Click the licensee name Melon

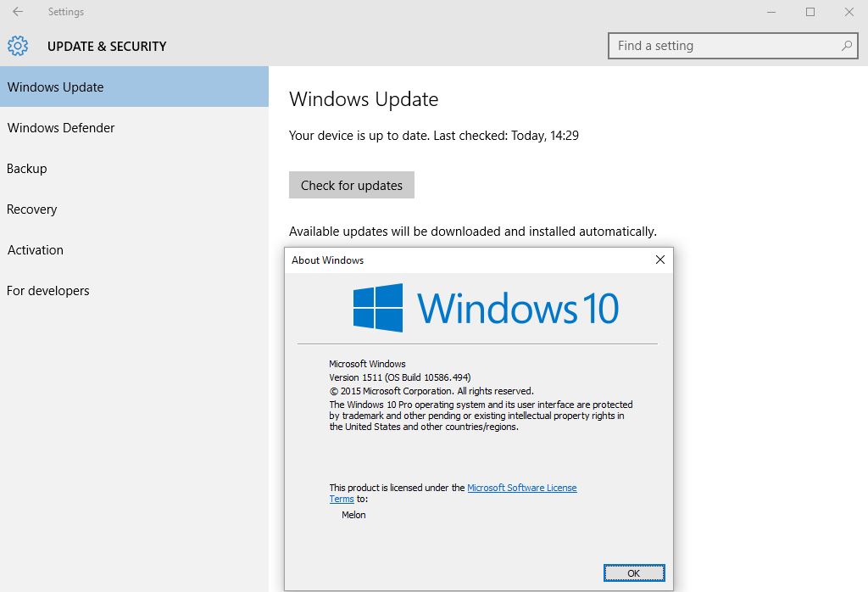(x=353, y=515)
